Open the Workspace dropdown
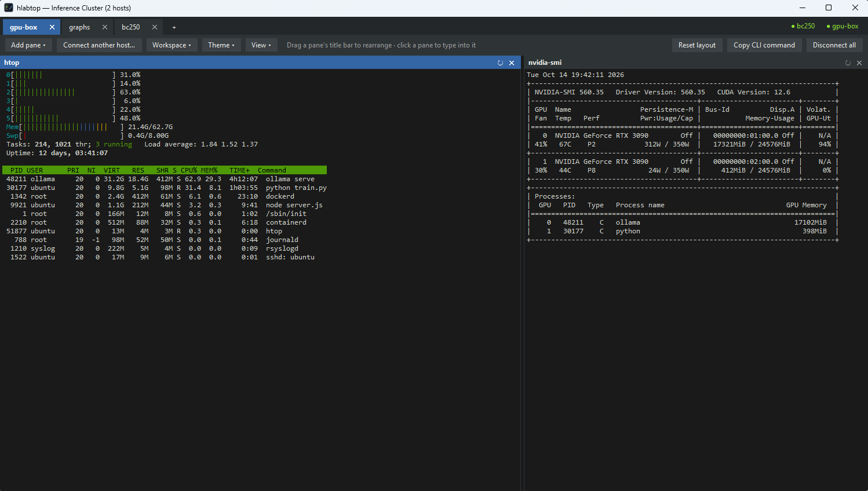868x491 pixels. pos(172,45)
